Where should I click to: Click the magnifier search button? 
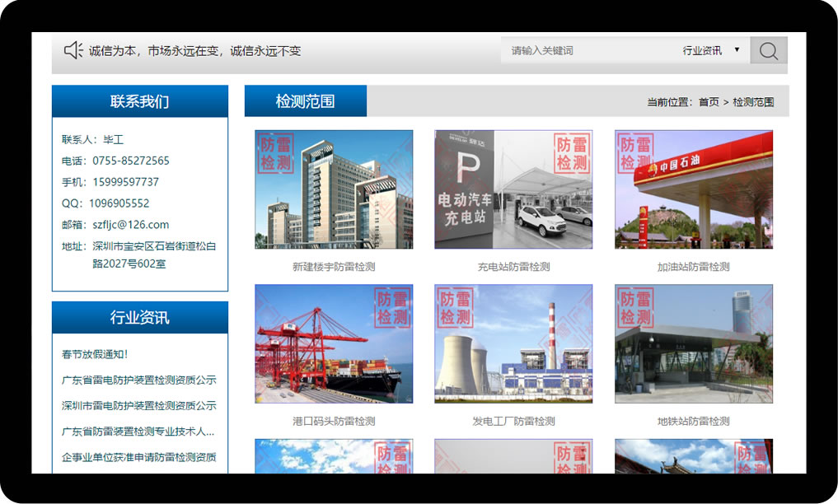[x=769, y=51]
